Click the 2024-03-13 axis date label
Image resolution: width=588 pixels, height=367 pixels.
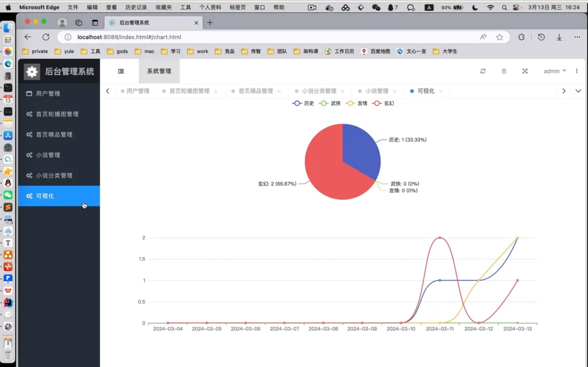[518, 329]
